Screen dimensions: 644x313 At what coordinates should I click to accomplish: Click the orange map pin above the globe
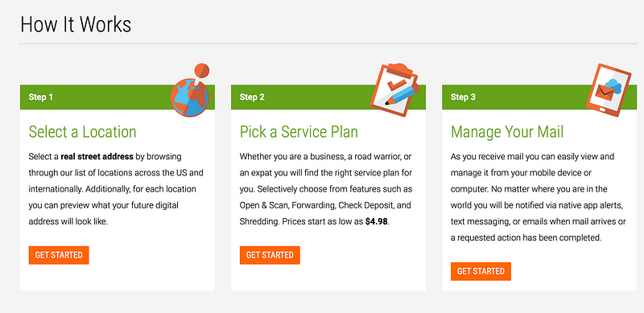201,72
